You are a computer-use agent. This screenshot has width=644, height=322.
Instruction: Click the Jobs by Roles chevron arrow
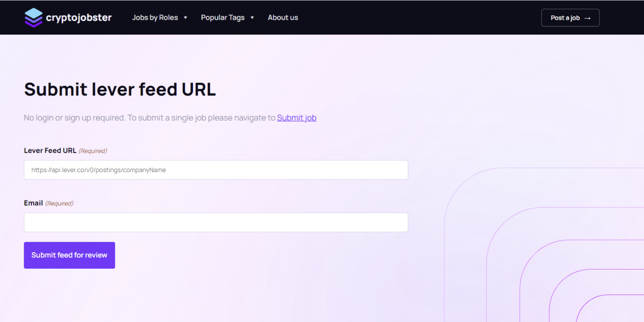(185, 18)
